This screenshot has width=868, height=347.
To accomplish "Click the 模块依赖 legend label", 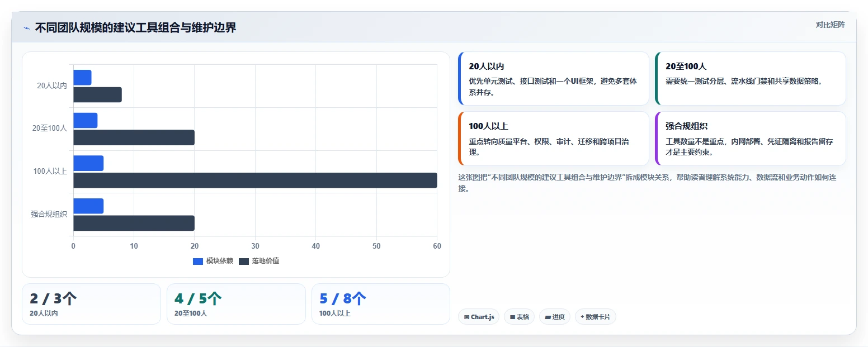I will [x=219, y=261].
